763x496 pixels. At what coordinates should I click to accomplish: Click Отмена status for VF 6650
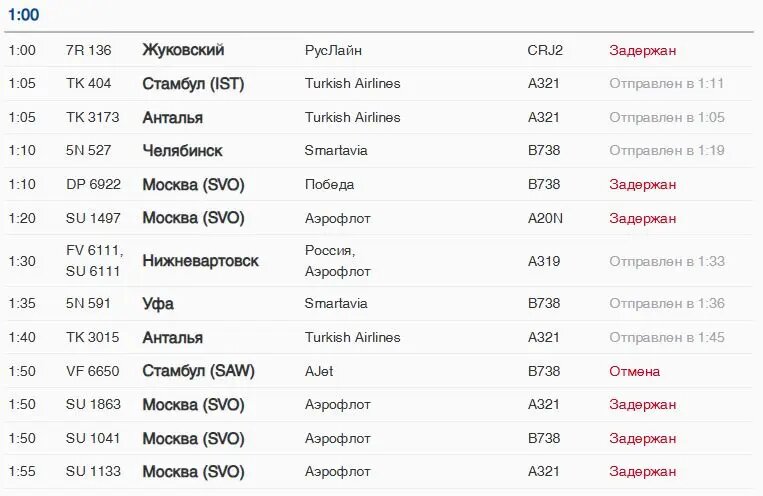tap(634, 371)
